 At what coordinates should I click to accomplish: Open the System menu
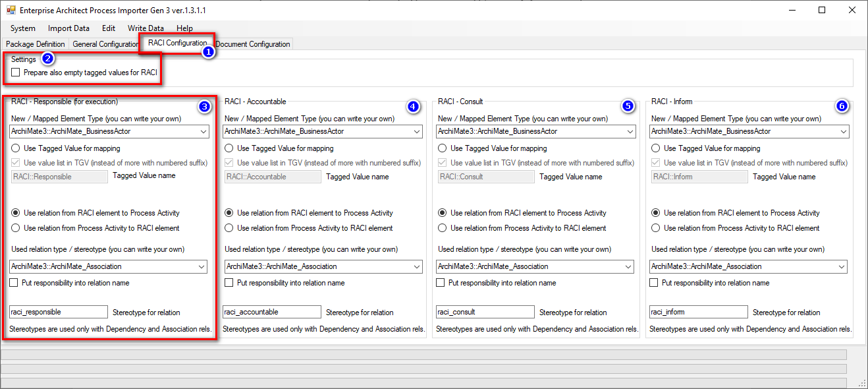point(23,28)
